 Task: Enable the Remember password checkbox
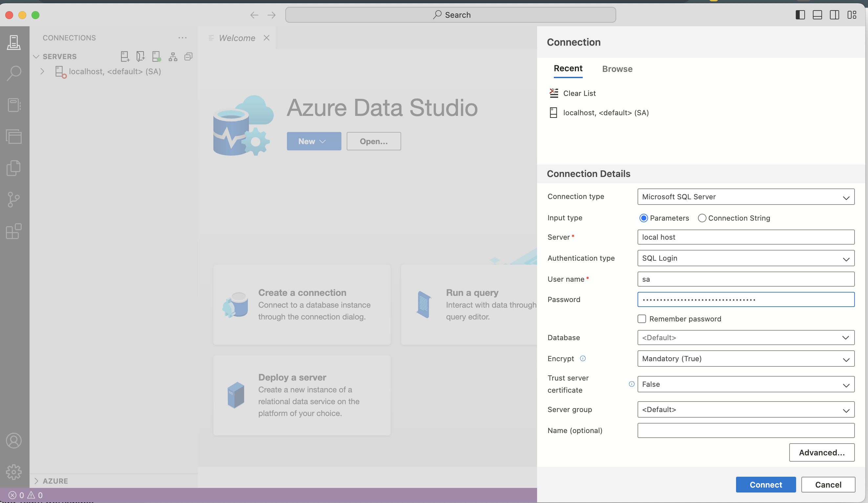642,319
